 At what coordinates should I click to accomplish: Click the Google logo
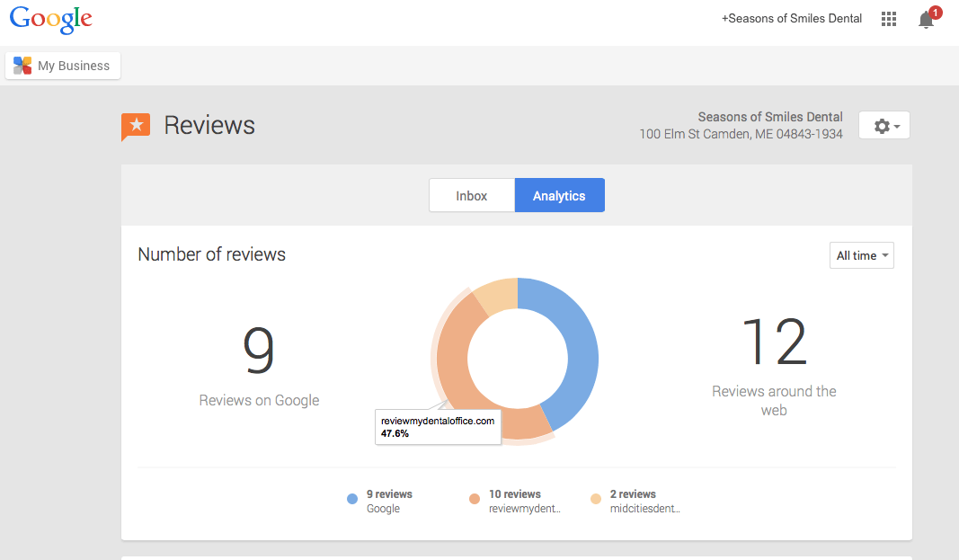51,20
